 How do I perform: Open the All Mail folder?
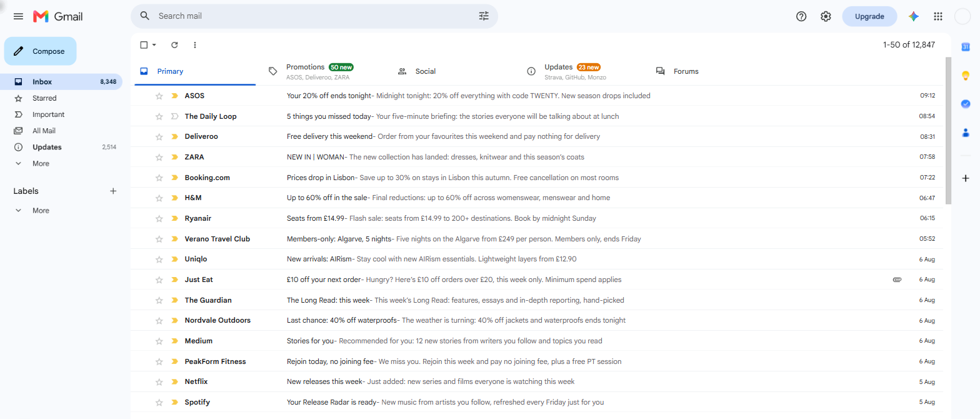point(61,131)
